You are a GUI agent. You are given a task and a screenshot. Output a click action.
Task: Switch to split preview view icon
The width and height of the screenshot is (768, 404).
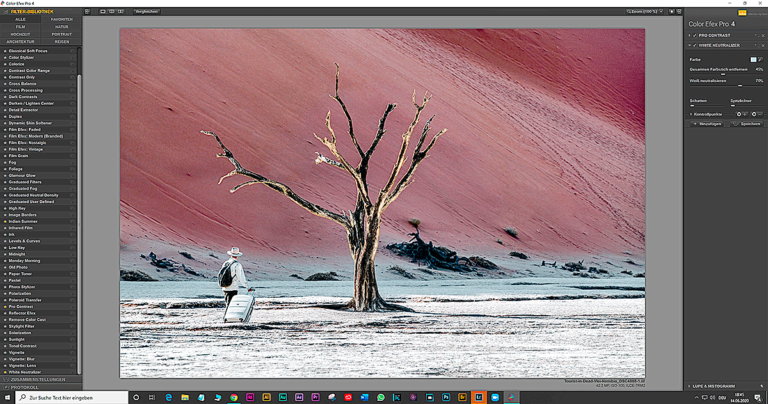tap(113, 11)
